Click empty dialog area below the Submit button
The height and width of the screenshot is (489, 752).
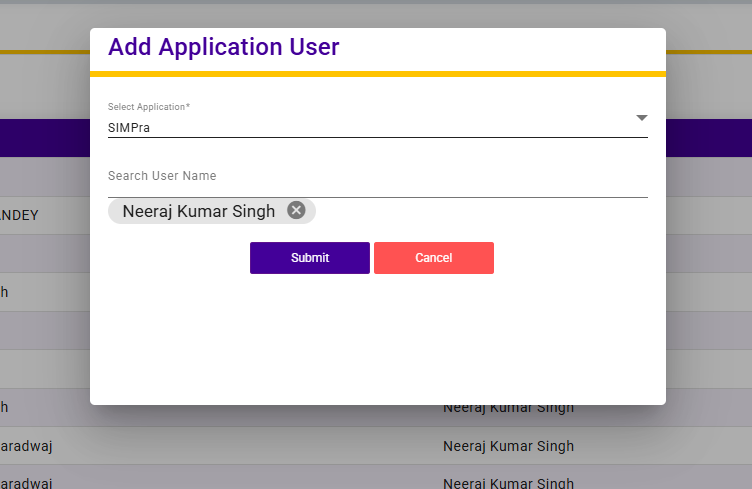tap(377, 340)
